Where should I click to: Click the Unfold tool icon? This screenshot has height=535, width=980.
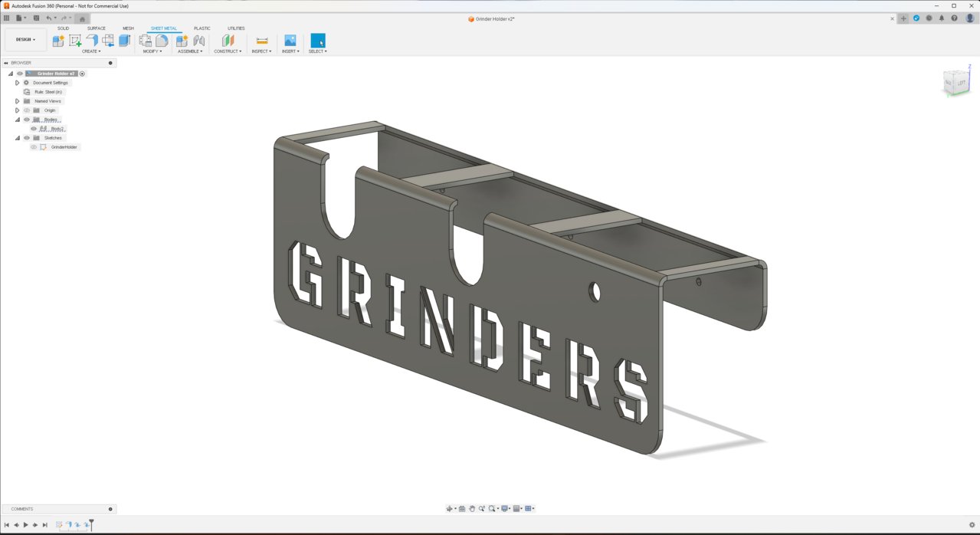145,41
